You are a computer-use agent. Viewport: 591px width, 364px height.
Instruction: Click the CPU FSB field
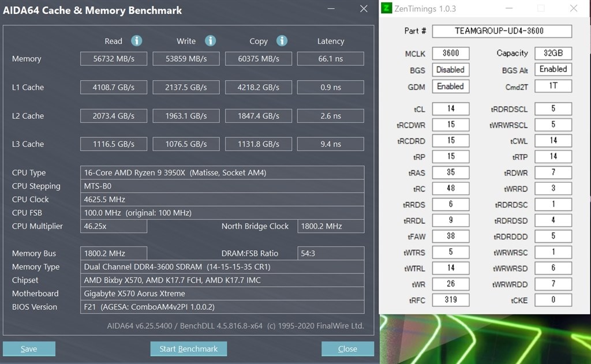222,213
